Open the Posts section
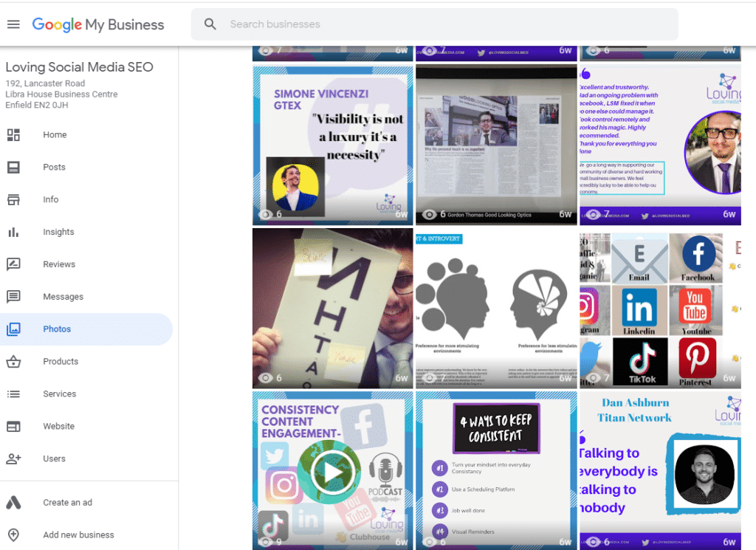 coord(54,168)
